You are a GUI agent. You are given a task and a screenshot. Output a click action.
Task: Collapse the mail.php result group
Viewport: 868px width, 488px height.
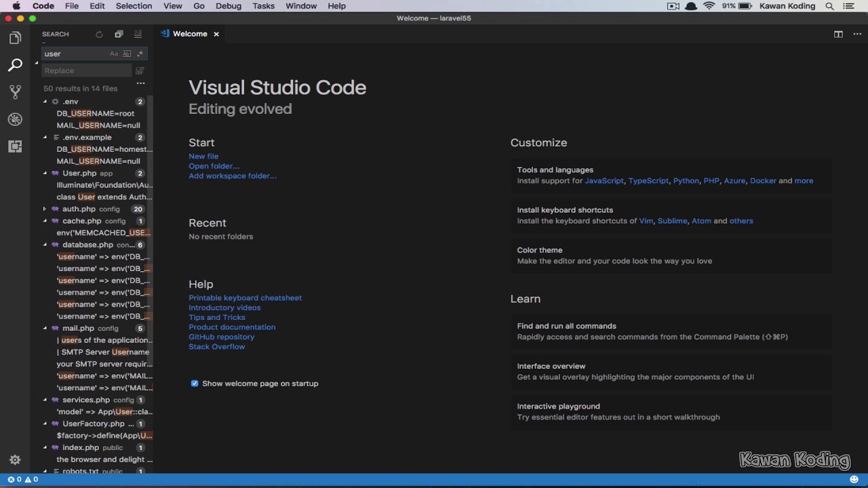[45, 328]
